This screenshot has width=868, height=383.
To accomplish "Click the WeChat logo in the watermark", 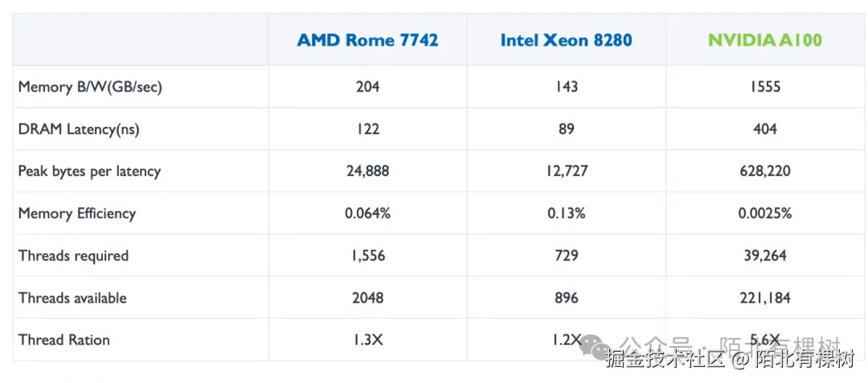I will (x=596, y=345).
